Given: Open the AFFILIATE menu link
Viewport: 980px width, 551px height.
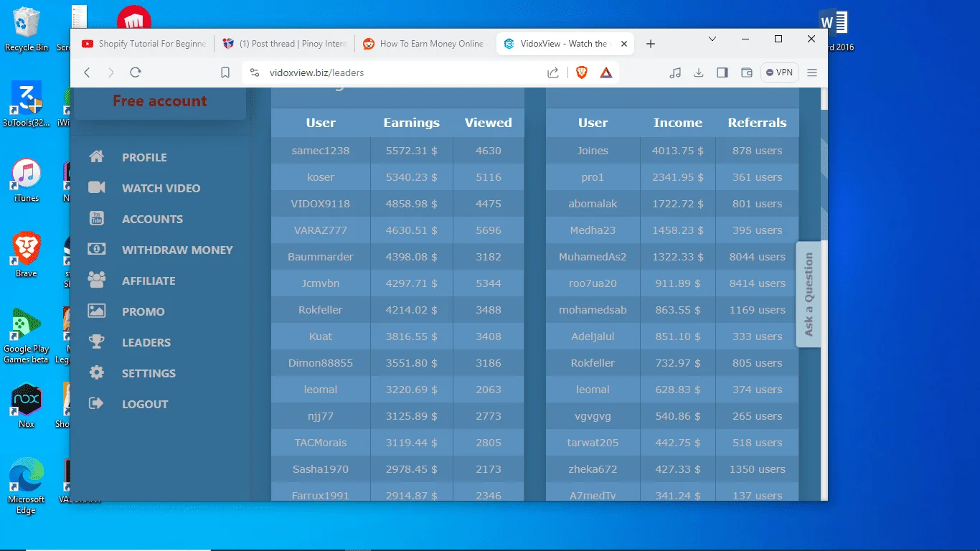Looking at the screenshot, I should tap(149, 281).
